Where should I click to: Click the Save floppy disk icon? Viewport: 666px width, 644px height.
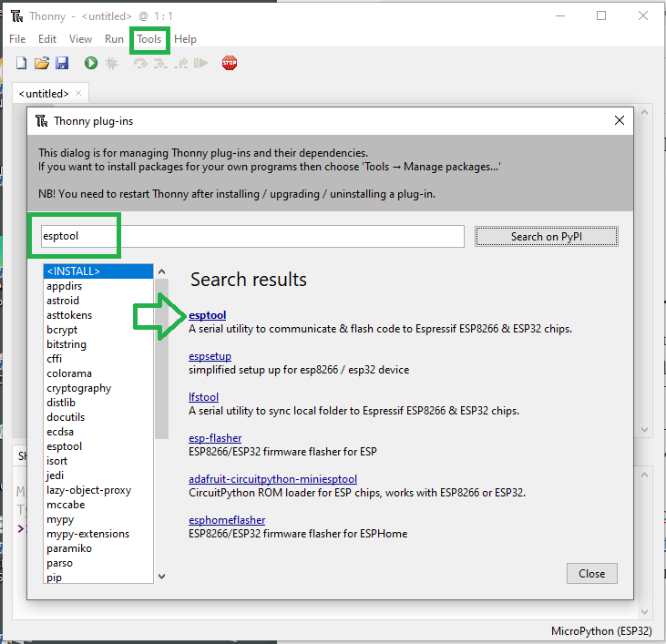pos(62,63)
